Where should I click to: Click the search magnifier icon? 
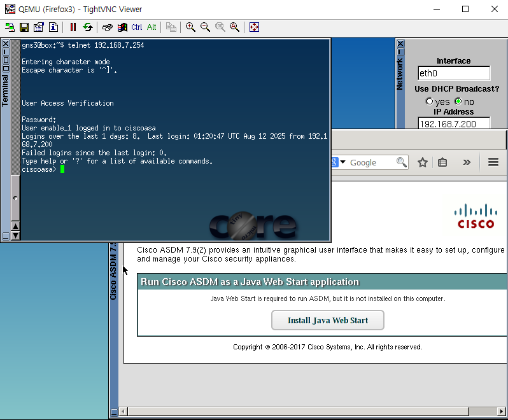coord(402,162)
